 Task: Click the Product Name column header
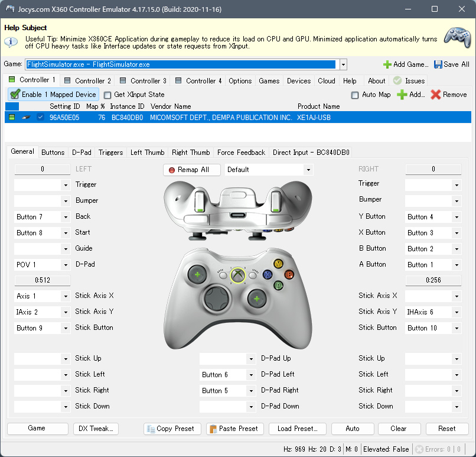pyautogui.click(x=319, y=106)
